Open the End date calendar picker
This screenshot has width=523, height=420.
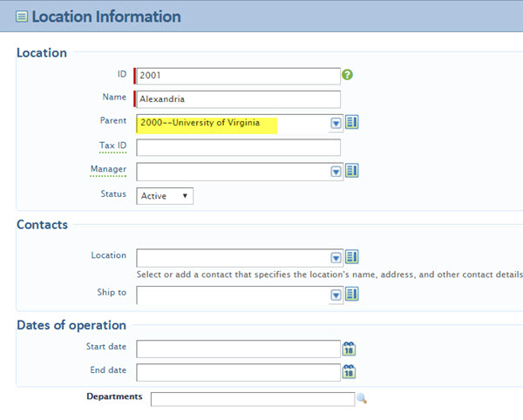pos(350,372)
